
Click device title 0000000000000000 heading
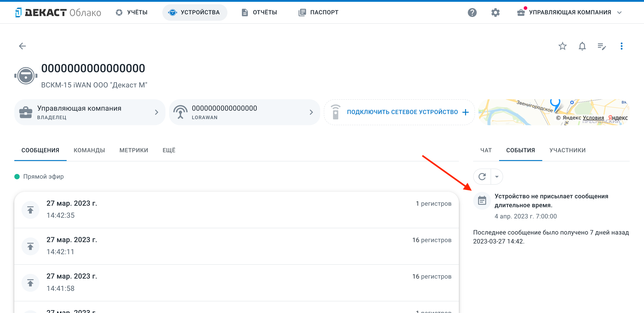[93, 68]
